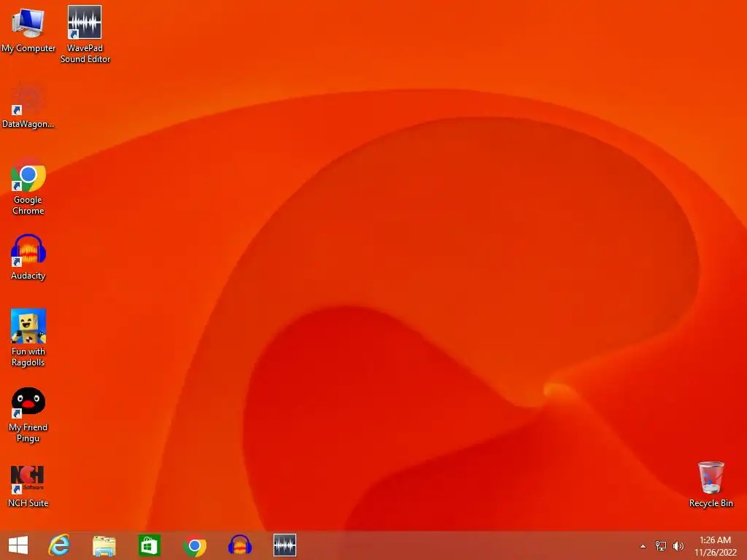Launch Chrome from the taskbar
Image resolution: width=747 pixels, height=560 pixels.
pyautogui.click(x=194, y=545)
